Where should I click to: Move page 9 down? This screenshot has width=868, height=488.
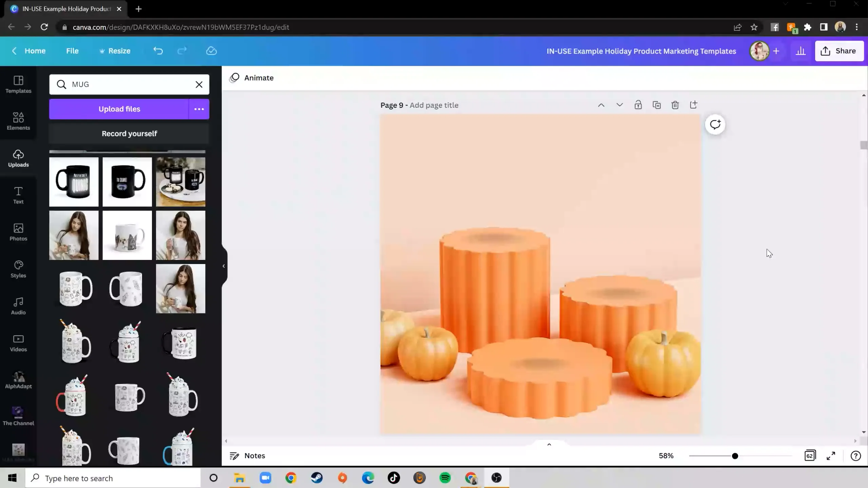pyautogui.click(x=619, y=105)
